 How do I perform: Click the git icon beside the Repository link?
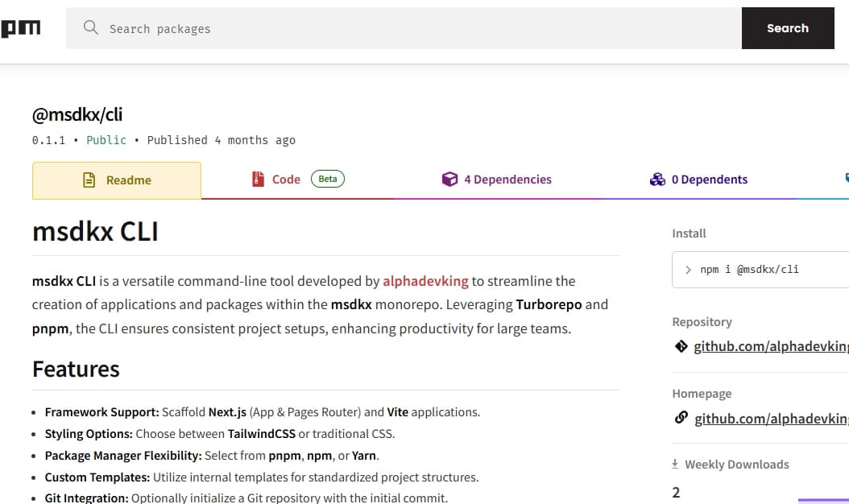click(679, 346)
